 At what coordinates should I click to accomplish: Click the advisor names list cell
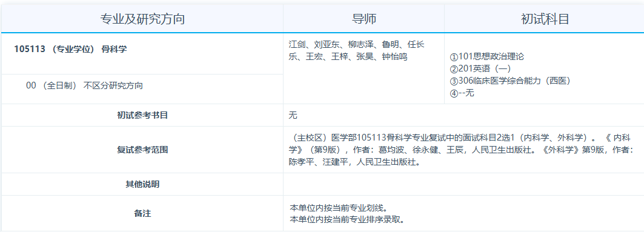point(364,68)
